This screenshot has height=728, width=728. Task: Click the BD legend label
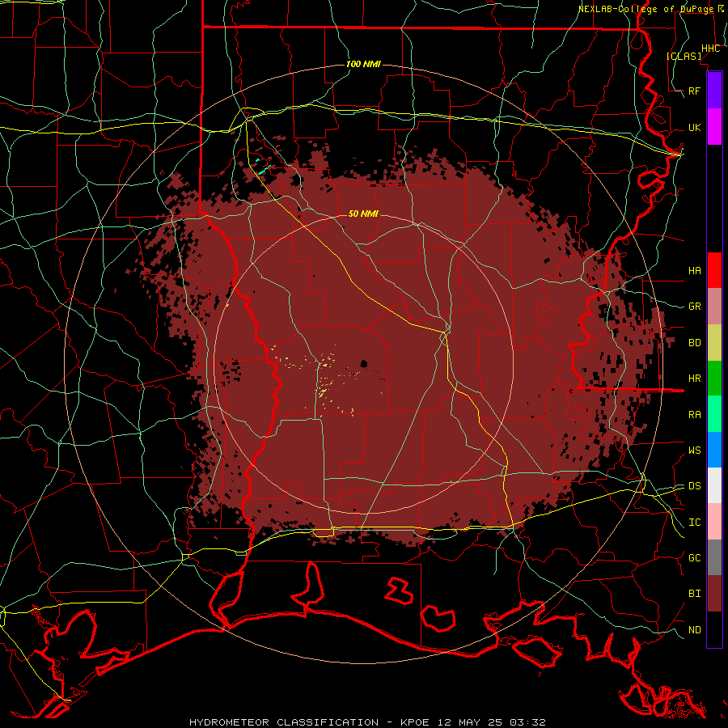[x=694, y=343]
